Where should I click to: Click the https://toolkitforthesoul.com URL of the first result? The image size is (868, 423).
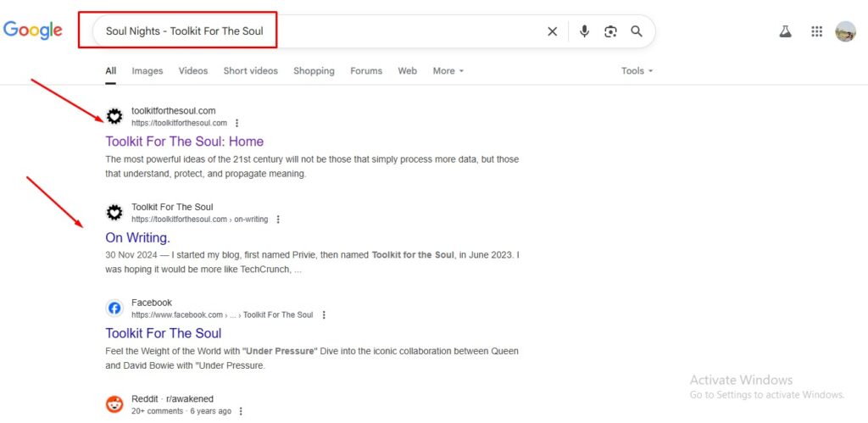pyautogui.click(x=179, y=123)
